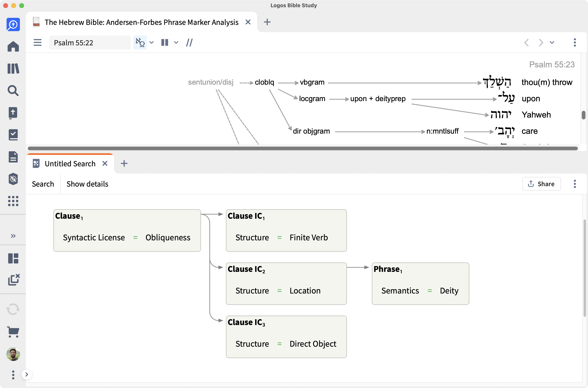Click the sync refresh icon
Screen dimensions: 588x388
tap(13, 309)
